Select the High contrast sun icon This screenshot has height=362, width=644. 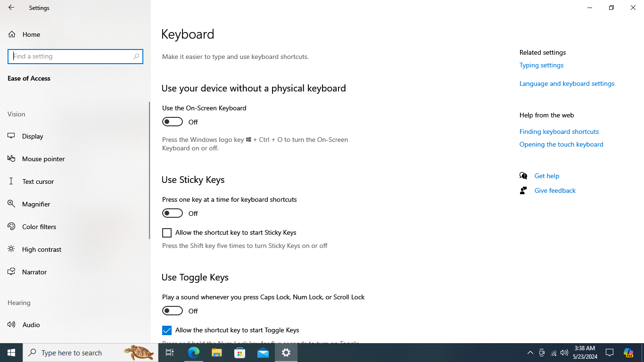[11, 249]
